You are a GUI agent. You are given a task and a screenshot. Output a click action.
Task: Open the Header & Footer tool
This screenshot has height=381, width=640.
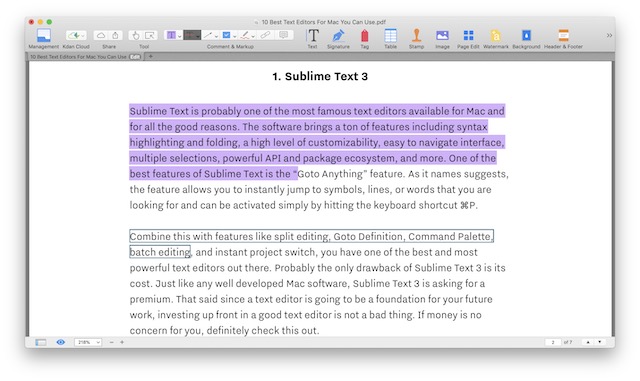click(x=563, y=36)
